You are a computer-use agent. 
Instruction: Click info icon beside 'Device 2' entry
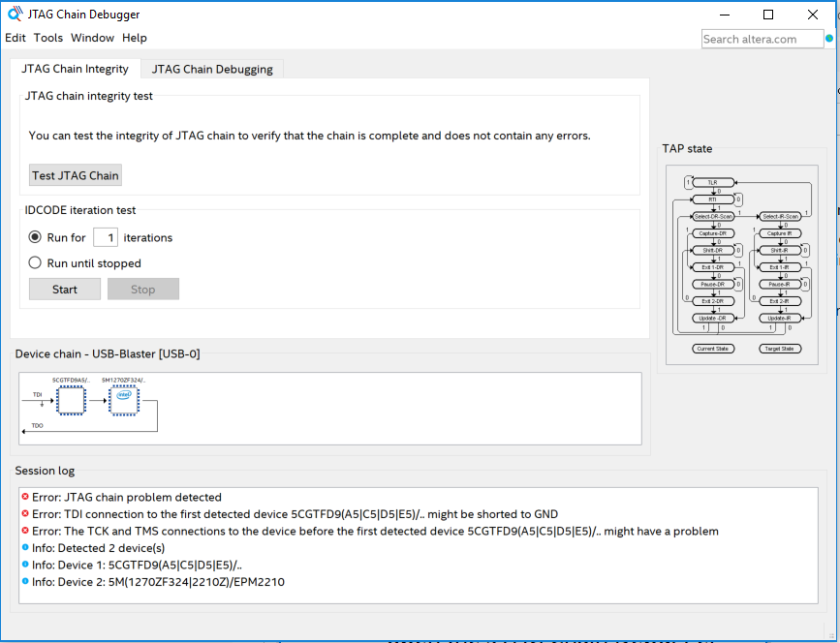click(x=25, y=581)
